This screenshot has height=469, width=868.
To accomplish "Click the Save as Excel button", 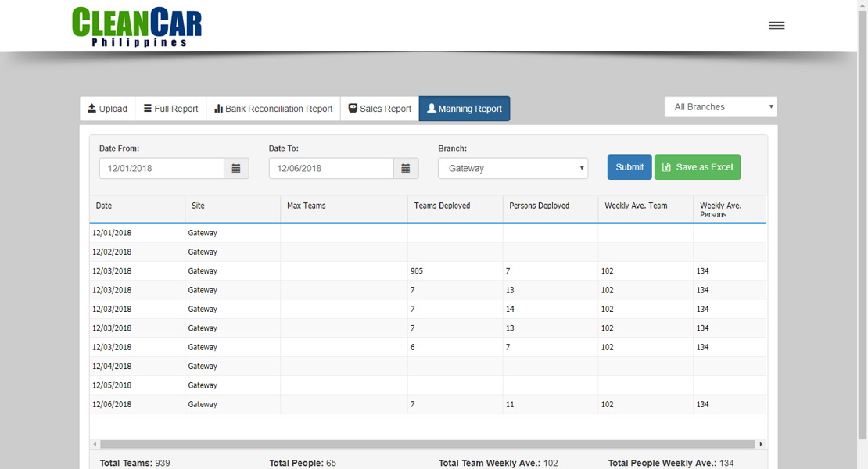I will [697, 166].
